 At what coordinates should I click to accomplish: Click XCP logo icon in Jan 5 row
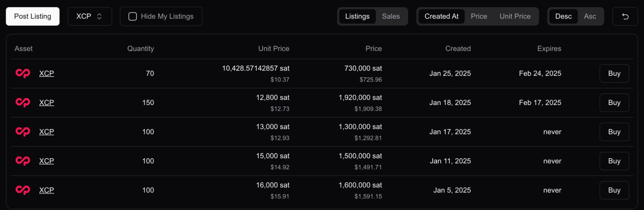click(23, 190)
